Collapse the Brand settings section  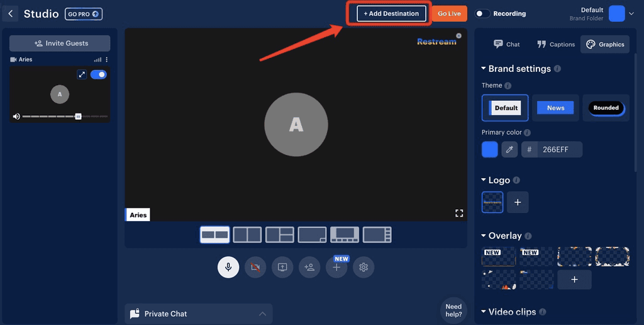tap(484, 69)
